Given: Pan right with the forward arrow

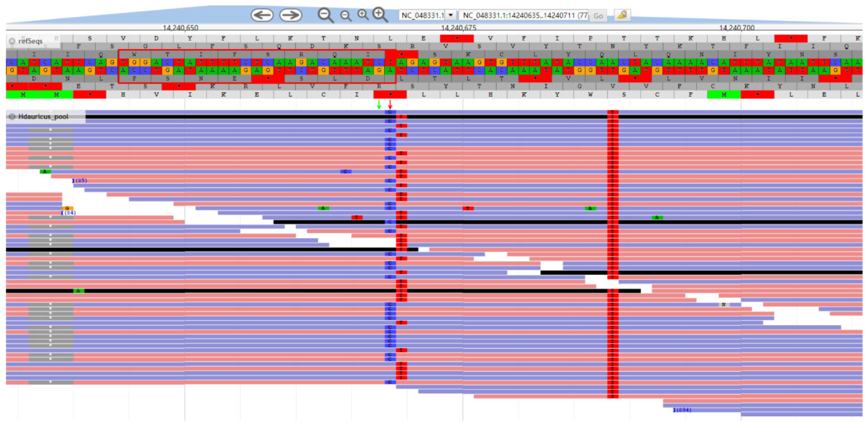Looking at the screenshot, I should click(290, 15).
